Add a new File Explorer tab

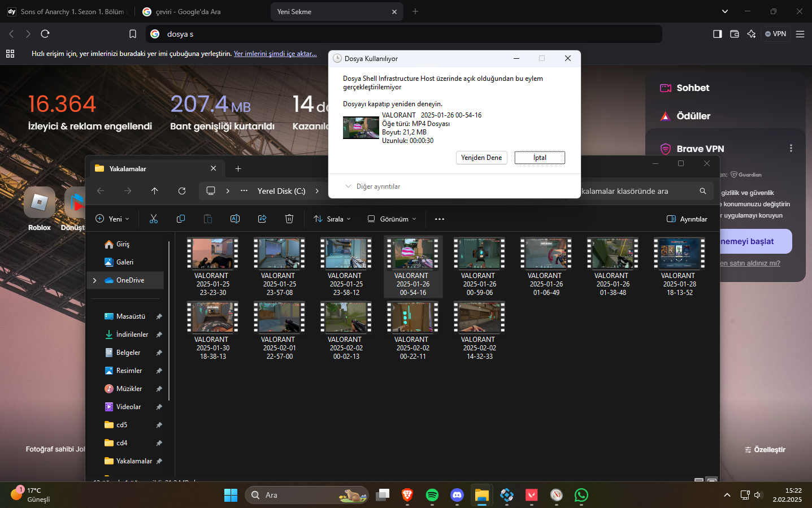pos(238,168)
